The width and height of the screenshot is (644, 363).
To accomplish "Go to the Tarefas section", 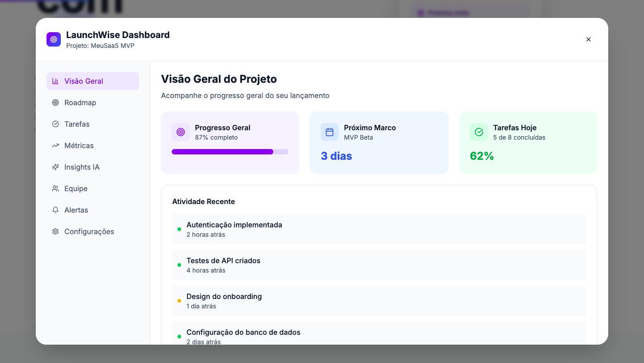I will pyautogui.click(x=93, y=124).
